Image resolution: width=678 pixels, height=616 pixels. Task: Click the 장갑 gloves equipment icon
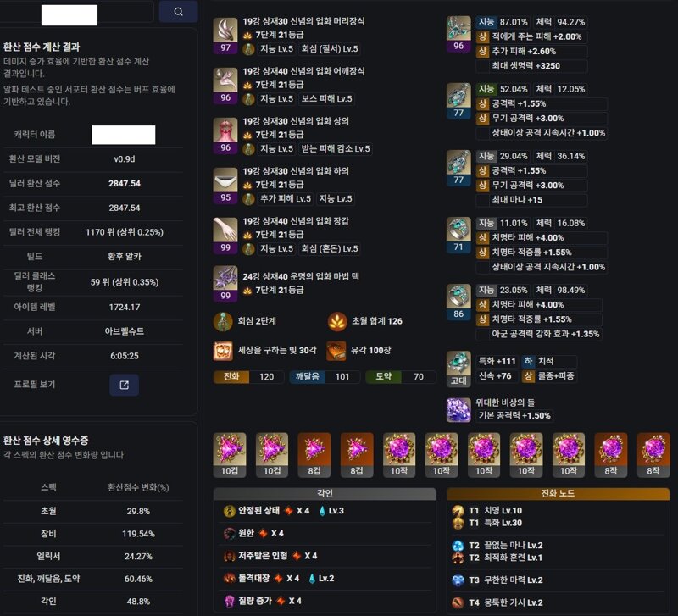pos(225,236)
